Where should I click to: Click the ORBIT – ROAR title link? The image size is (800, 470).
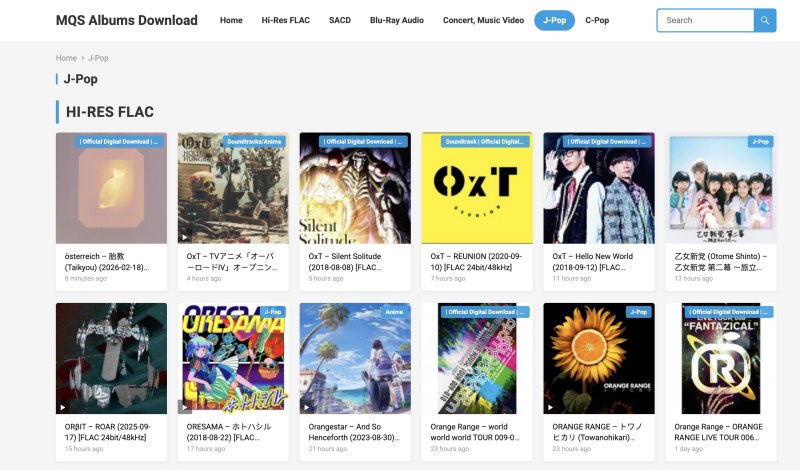(x=107, y=432)
